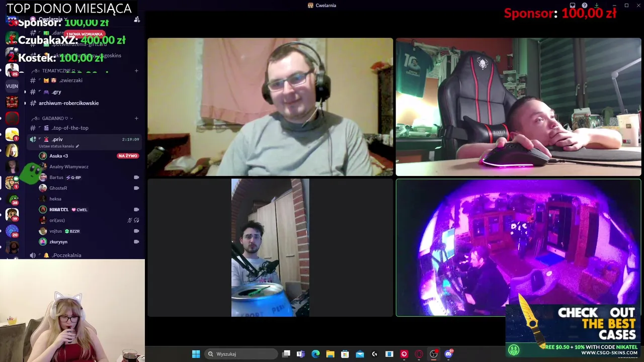The width and height of the screenshot is (644, 362).
Task: Open the Opera GX browser taskbar icon
Action: [x=419, y=354]
